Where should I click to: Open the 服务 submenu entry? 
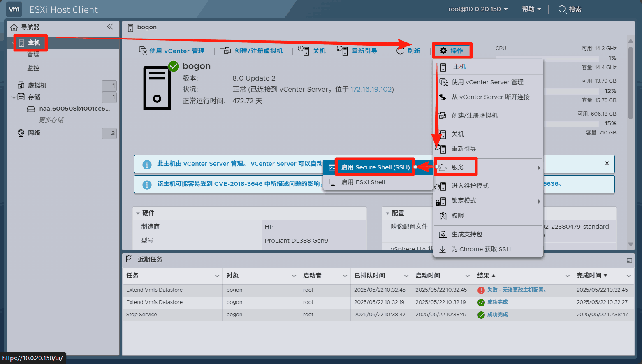[489, 167]
